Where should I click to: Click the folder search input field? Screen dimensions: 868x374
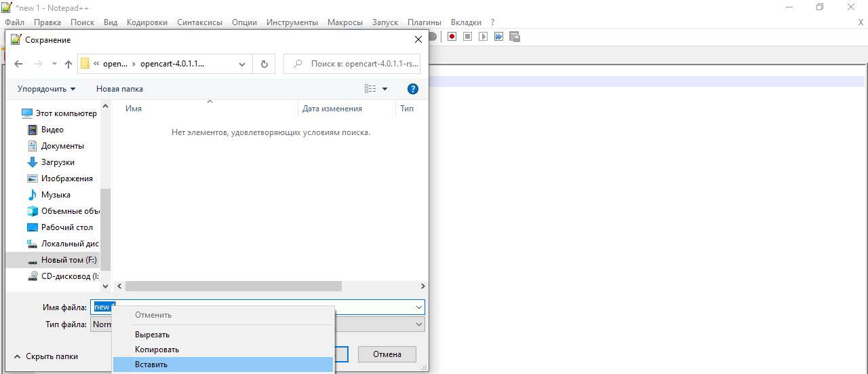359,64
